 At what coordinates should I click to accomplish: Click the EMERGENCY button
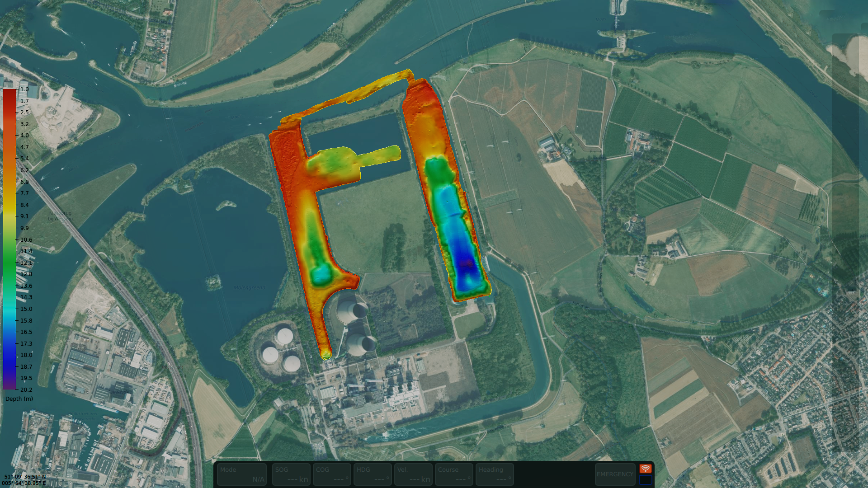615,474
